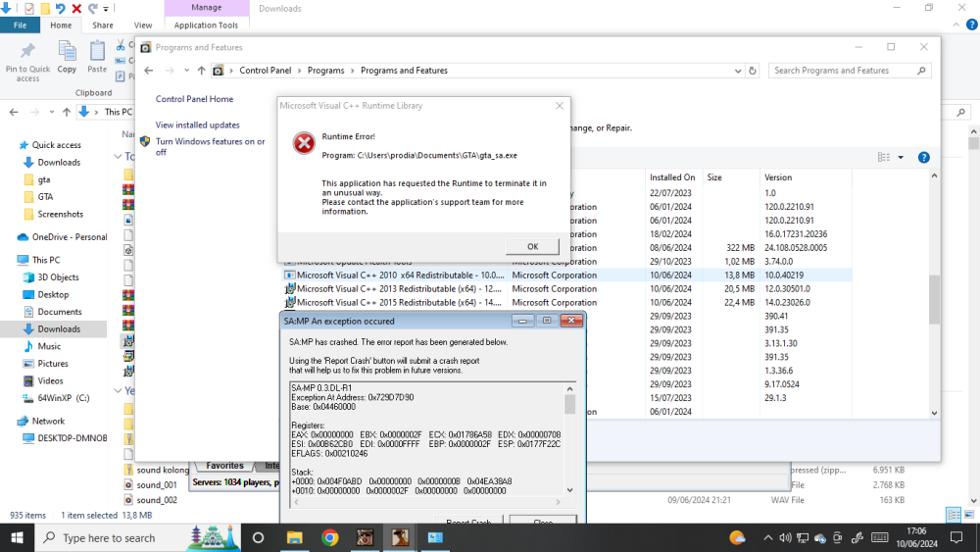Open the Share ribbon tab
980x552 pixels.
pos(103,25)
